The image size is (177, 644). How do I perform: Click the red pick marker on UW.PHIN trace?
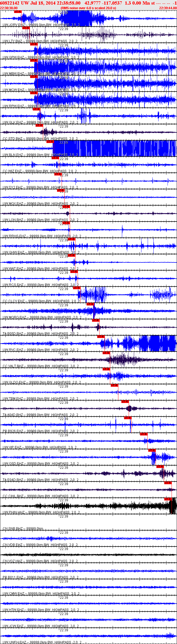(168, 499)
